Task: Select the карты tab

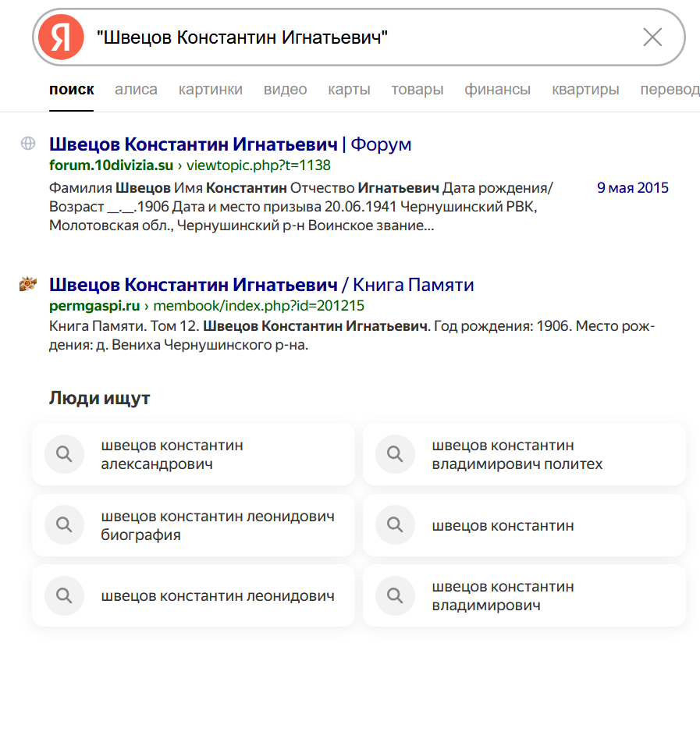Action: tap(349, 89)
